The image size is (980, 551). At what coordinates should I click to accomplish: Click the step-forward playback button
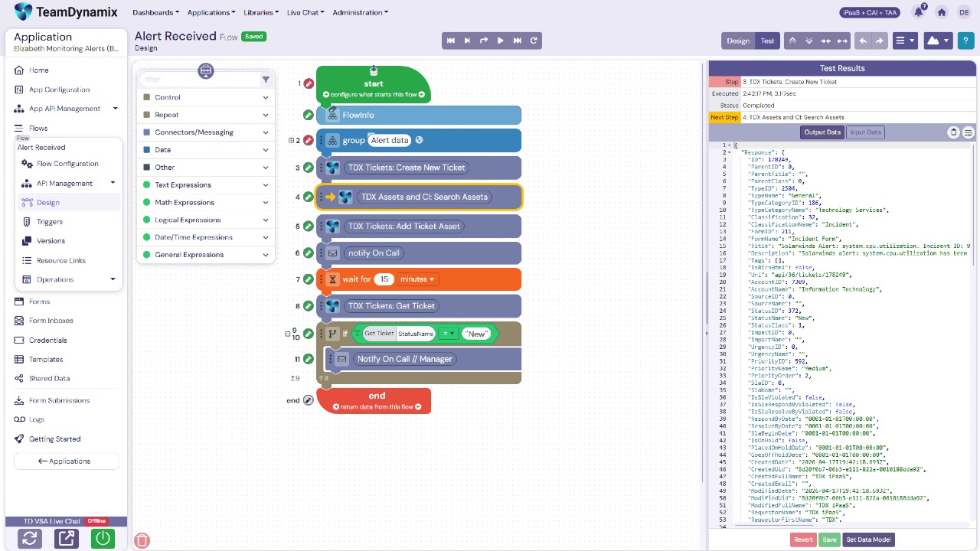(x=467, y=41)
